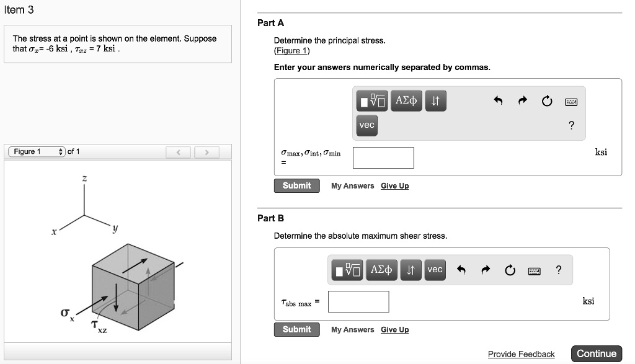
Task: Click the Continue button
Action: pyautogui.click(x=597, y=353)
